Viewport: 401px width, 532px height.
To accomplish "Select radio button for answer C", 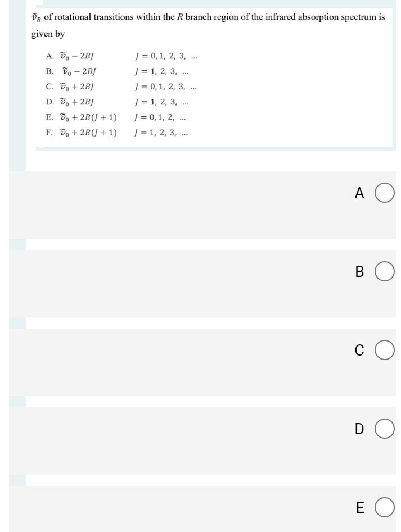I will pyautogui.click(x=384, y=351).
